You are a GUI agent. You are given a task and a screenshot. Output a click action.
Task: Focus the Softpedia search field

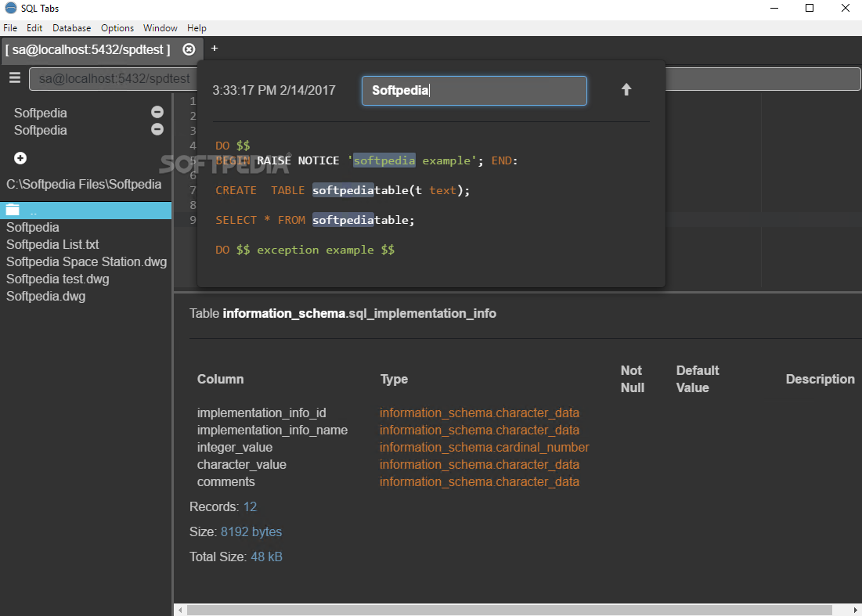tap(474, 91)
